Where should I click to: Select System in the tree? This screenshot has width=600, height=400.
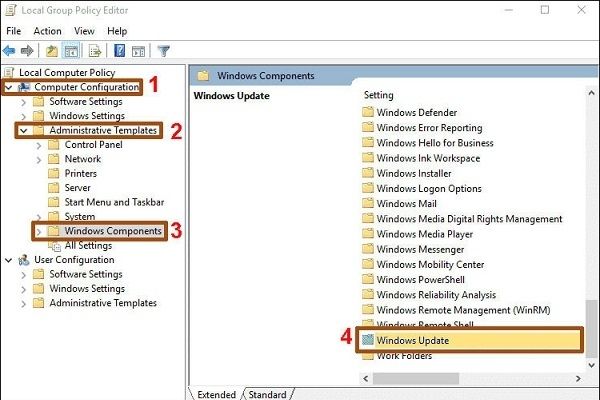(x=80, y=217)
